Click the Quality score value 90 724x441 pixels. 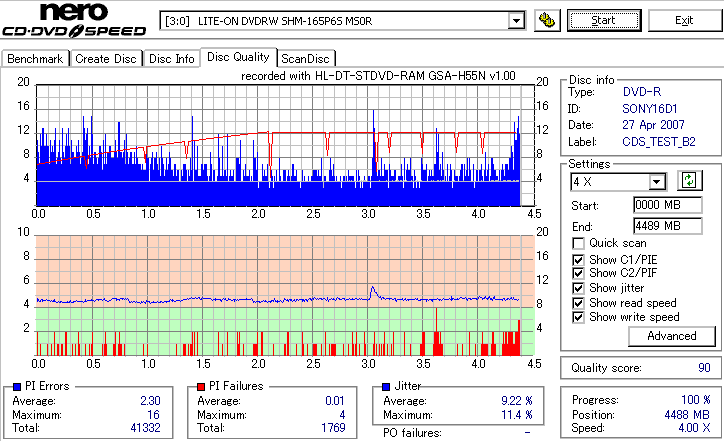704,368
